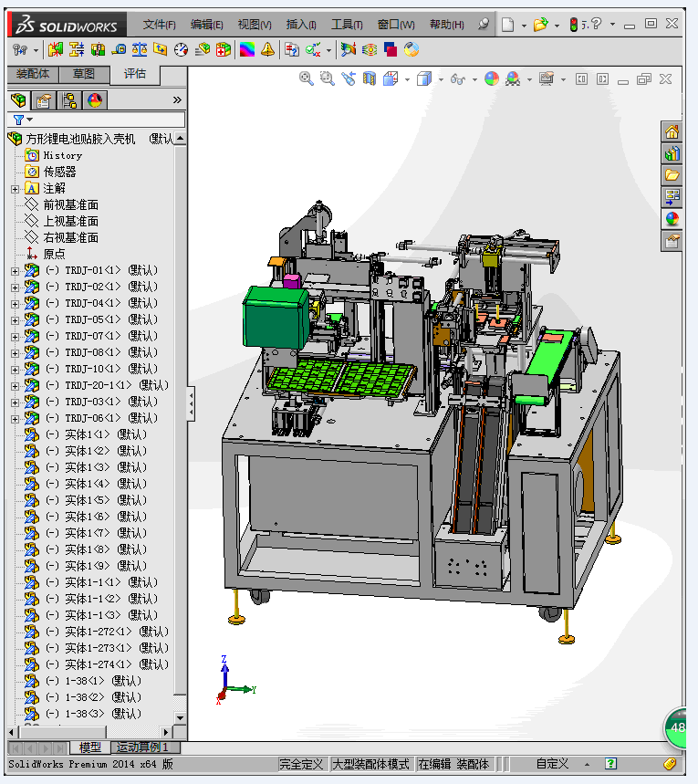This screenshot has height=784, width=698.
Task: Open the 运动算例 1 motion study tab
Action: coord(145,747)
